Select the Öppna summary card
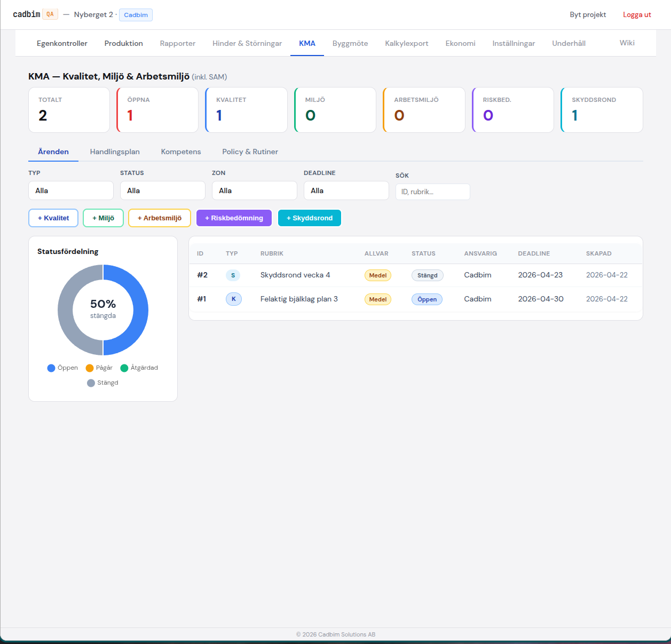This screenshot has width=671, height=644. click(157, 110)
